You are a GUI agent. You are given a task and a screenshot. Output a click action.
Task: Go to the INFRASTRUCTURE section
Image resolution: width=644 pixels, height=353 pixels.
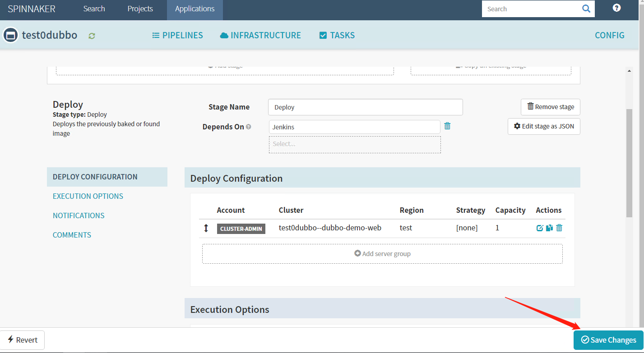260,35
